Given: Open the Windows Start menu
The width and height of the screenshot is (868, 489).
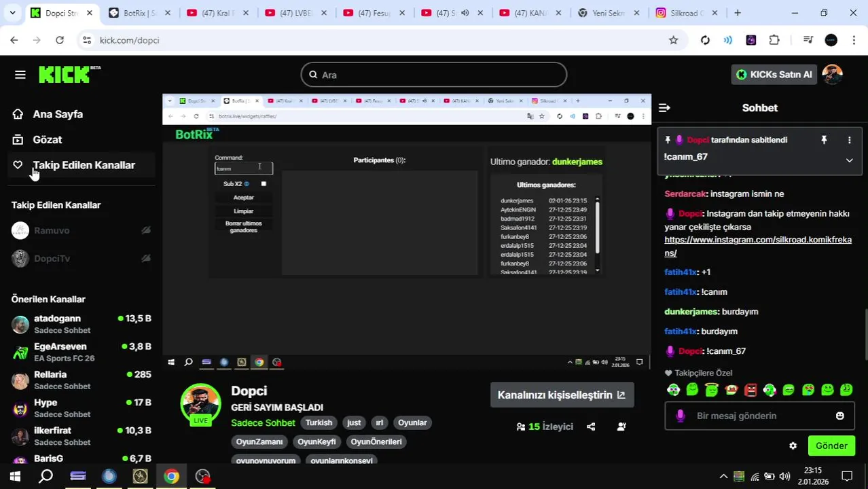Looking at the screenshot, I should click(x=15, y=476).
